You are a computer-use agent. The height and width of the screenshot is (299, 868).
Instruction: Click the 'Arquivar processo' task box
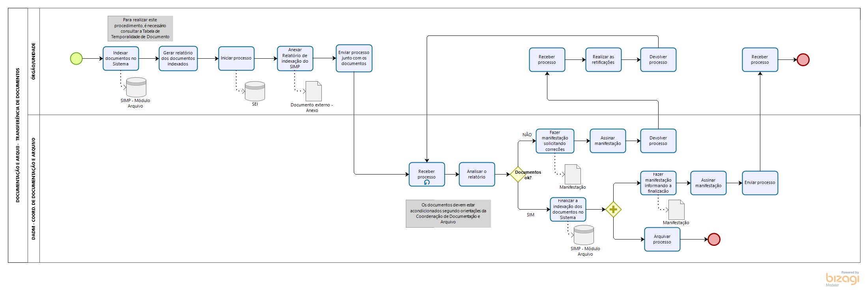pos(662,239)
